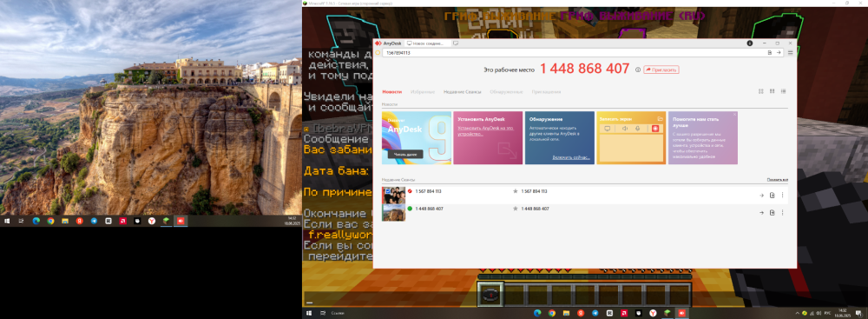Toggle screen capture icon on record card
Image resolution: width=868 pixels, height=319 pixels.
click(x=607, y=128)
